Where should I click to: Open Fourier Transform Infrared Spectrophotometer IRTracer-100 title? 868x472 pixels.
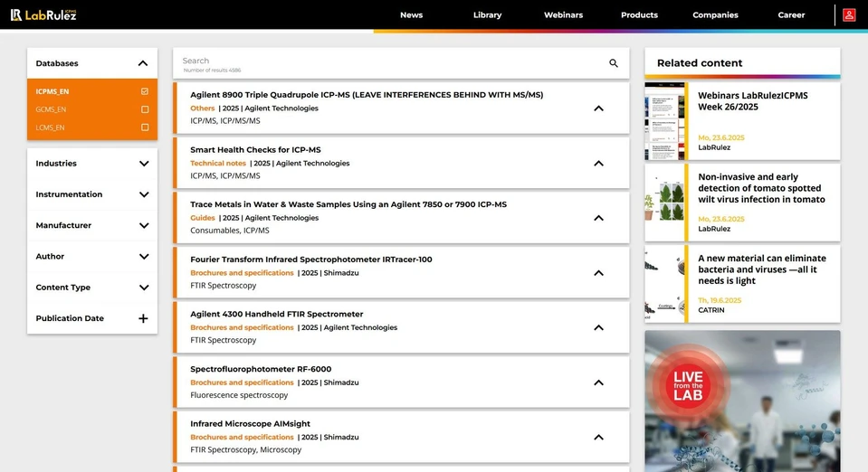(311, 259)
